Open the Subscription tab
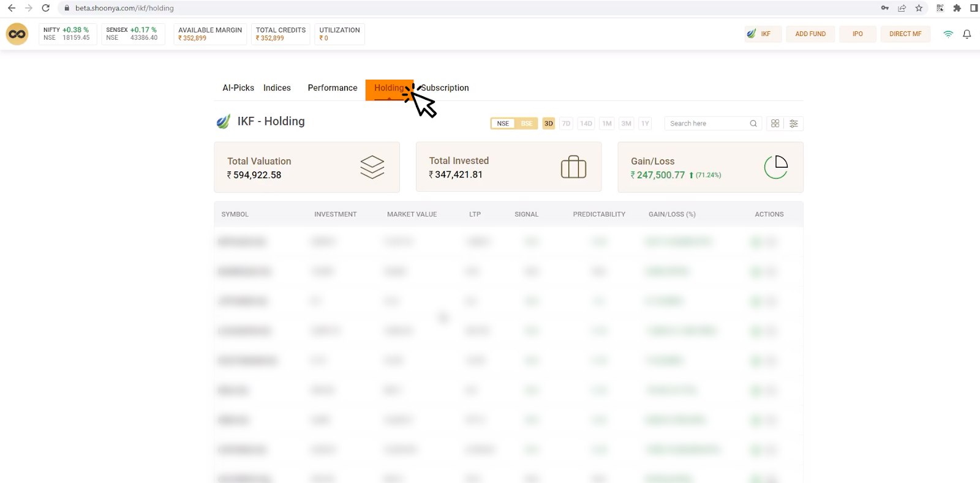Screen dimensions: 980x483 [x=445, y=88]
